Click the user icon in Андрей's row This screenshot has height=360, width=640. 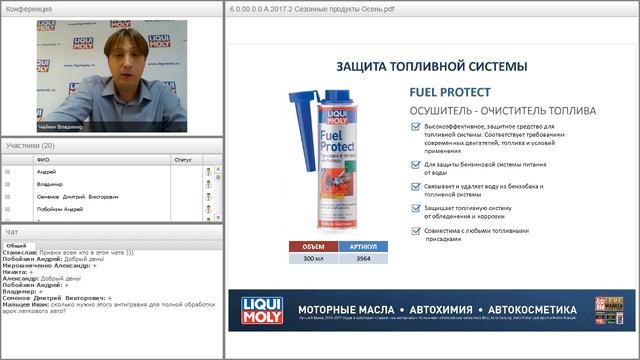click(x=209, y=172)
